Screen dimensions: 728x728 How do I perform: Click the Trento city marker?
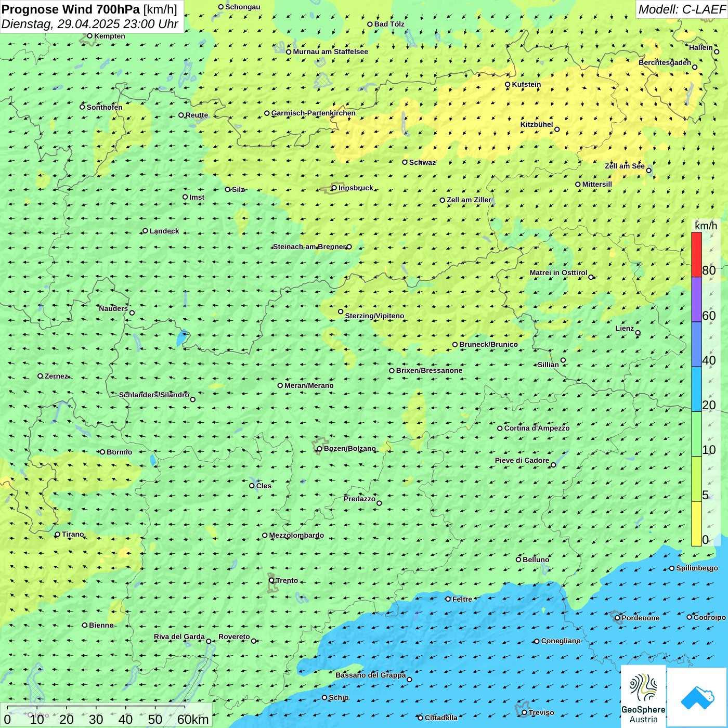(271, 580)
